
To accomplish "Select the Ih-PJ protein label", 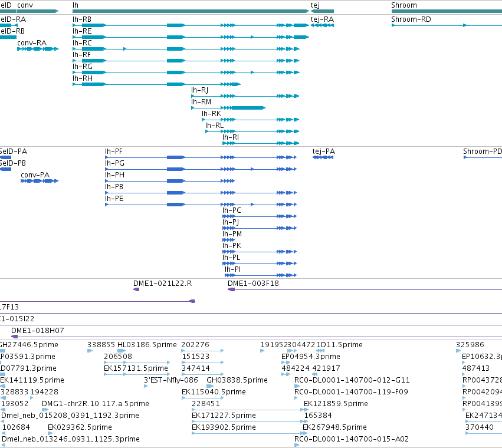I will click(x=231, y=222).
